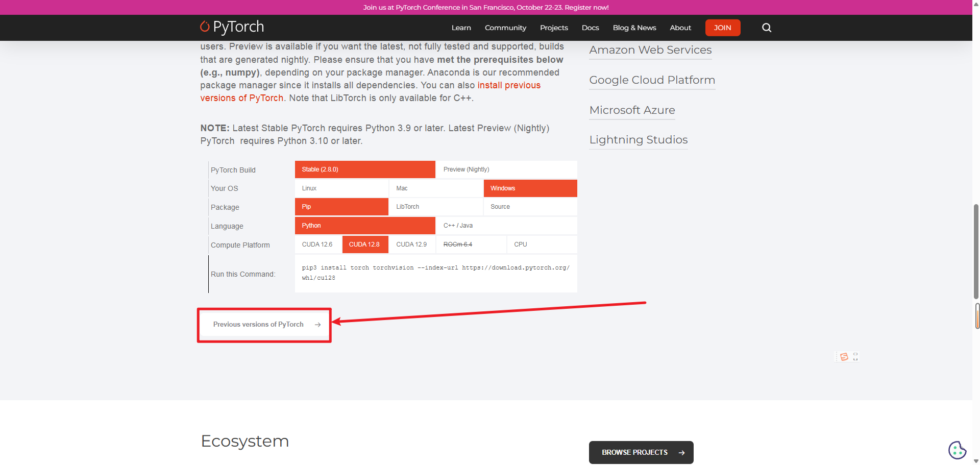Image resolution: width=980 pixels, height=465 pixels.
Task: Click the screenshot frame icon beside S widget
Action: pos(855,357)
